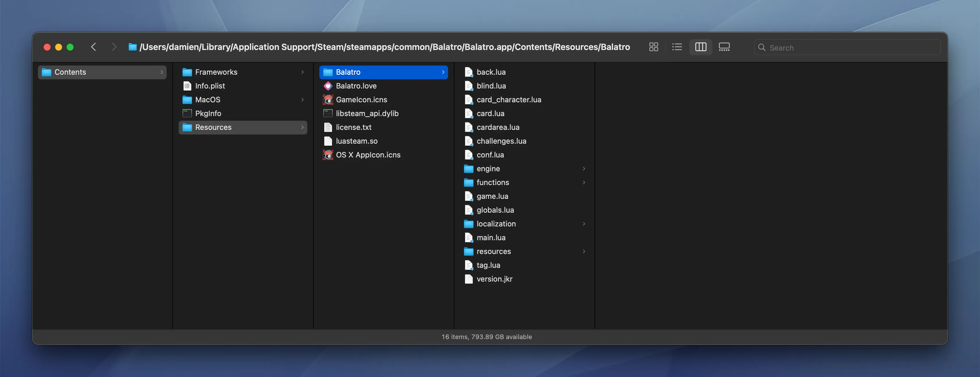
Task: Expand the Balatro folder chevron
Action: [443, 72]
